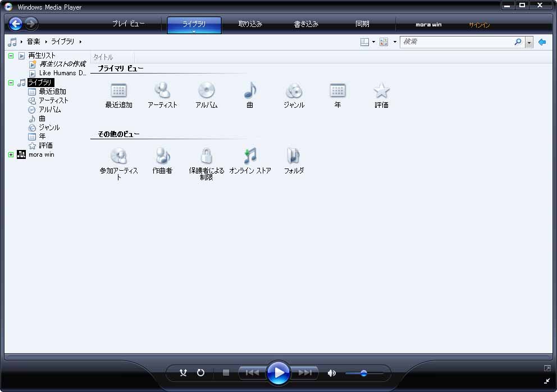Open the アーティスト large icon in Primary View
Image resolution: width=557 pixels, height=392 pixels.
(162, 90)
